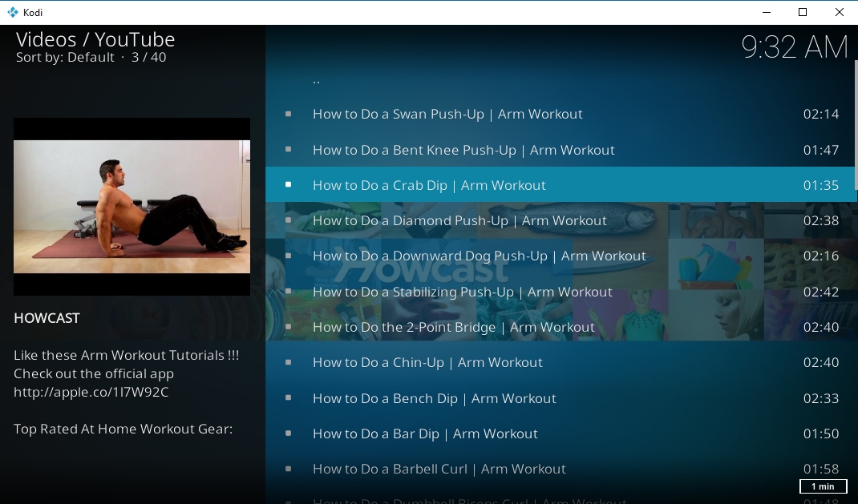Click the 02:38 duration value
The image size is (858, 504).
pyautogui.click(x=821, y=220)
